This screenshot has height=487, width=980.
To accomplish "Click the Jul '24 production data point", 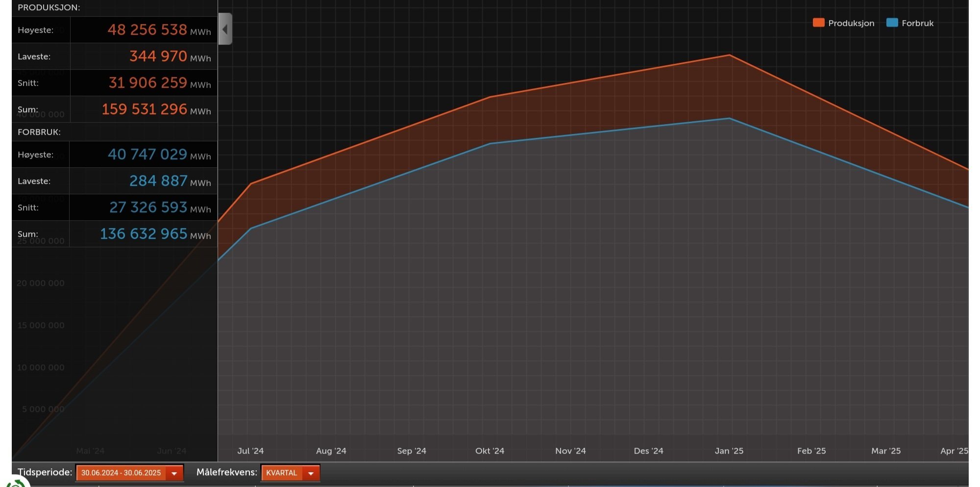I will click(x=251, y=184).
